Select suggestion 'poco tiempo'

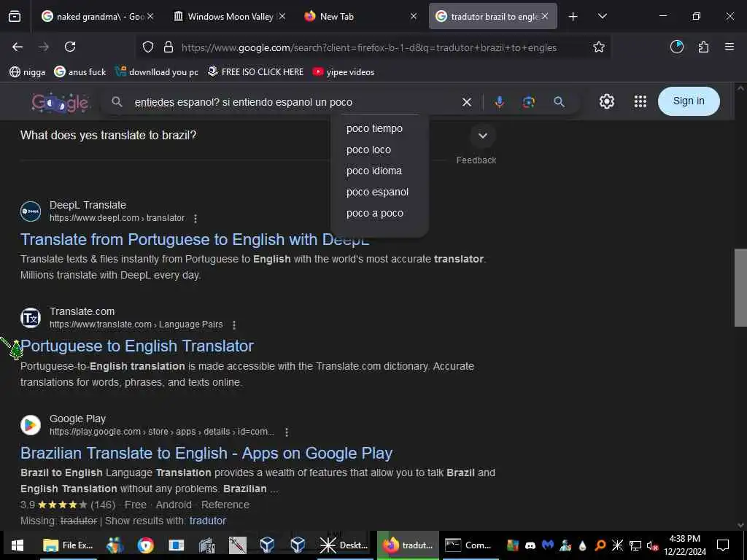pos(374,128)
